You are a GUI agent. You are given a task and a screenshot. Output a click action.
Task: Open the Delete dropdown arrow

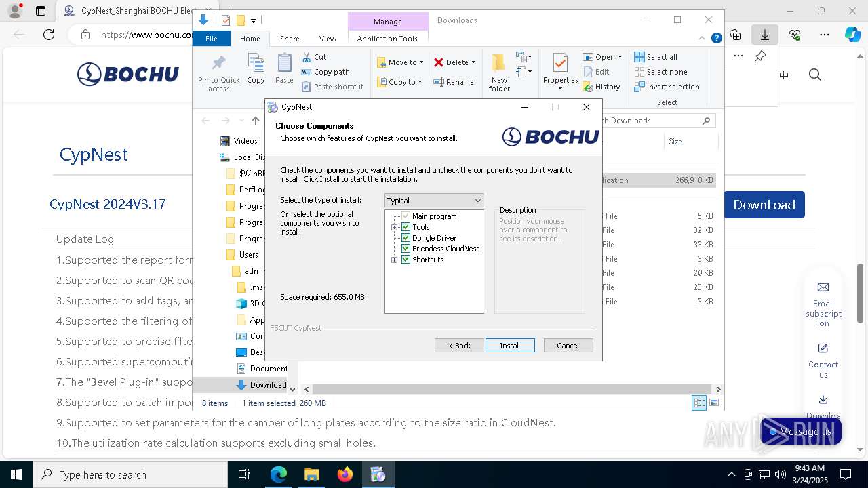point(473,62)
